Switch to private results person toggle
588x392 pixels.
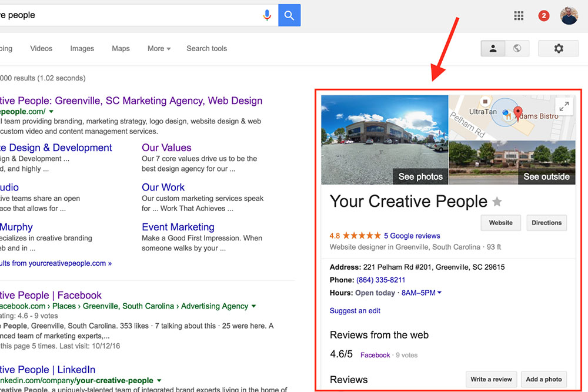493,48
